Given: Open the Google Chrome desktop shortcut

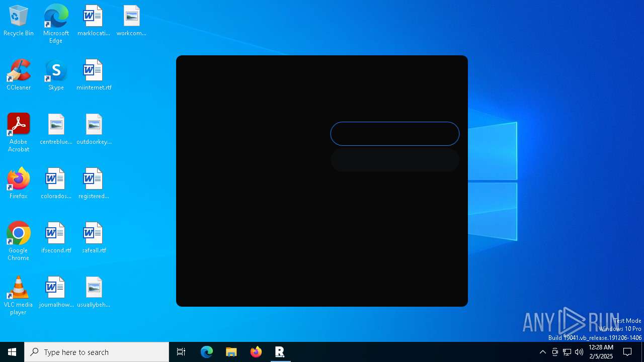Looking at the screenshot, I should pyautogui.click(x=19, y=241).
